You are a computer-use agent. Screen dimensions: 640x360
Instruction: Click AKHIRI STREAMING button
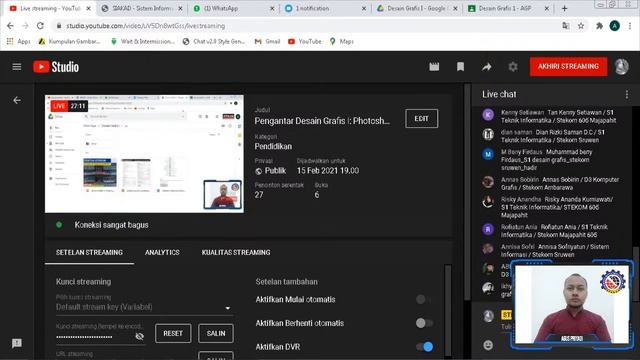coord(568,67)
